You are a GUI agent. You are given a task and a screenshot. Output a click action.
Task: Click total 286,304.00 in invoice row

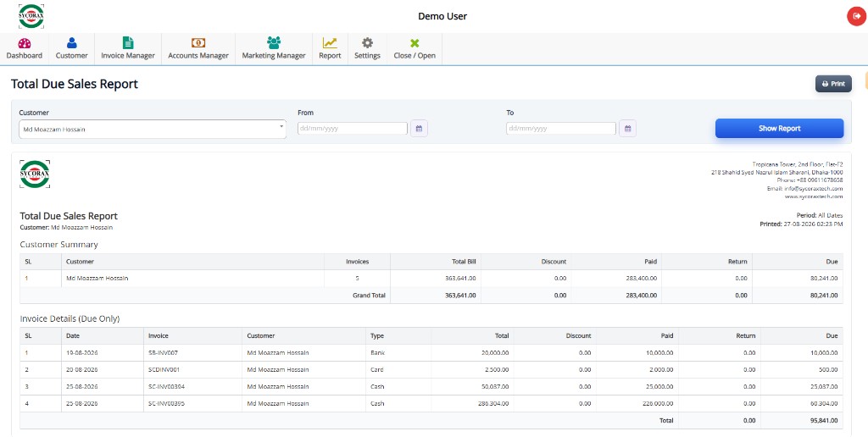[x=492, y=404]
